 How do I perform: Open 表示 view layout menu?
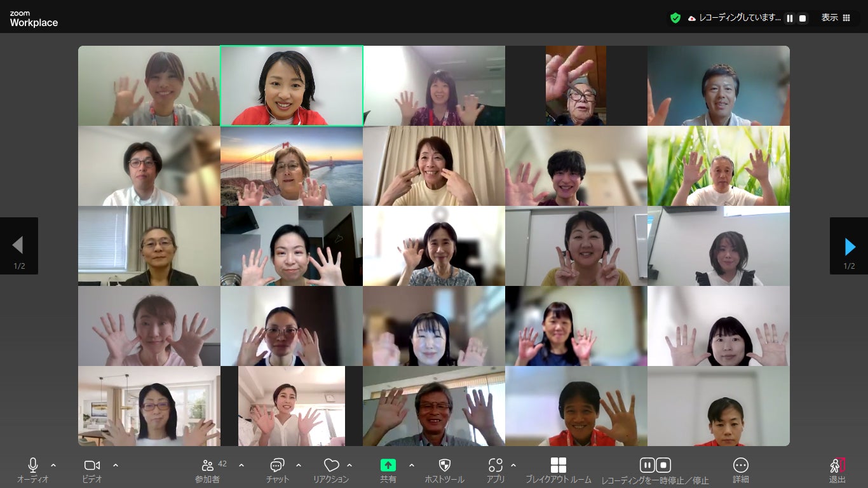(836, 18)
